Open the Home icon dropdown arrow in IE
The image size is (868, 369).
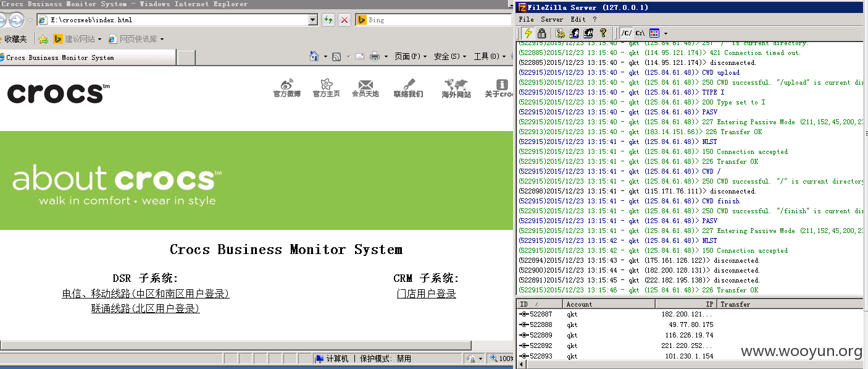click(325, 57)
